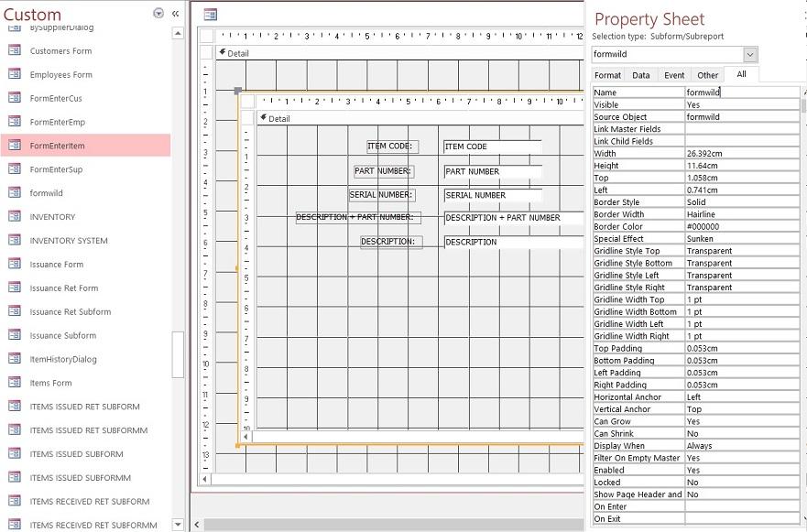The image size is (807, 532).
Task: Collapse the navigation pane with the double chevron
Action: pyautogui.click(x=176, y=14)
